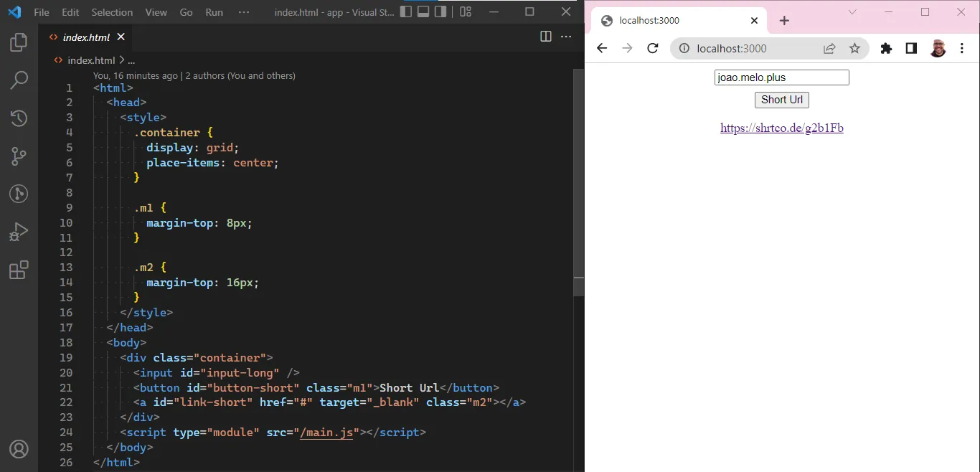Reload the localhost:3000 page
980x472 pixels.
point(653,49)
